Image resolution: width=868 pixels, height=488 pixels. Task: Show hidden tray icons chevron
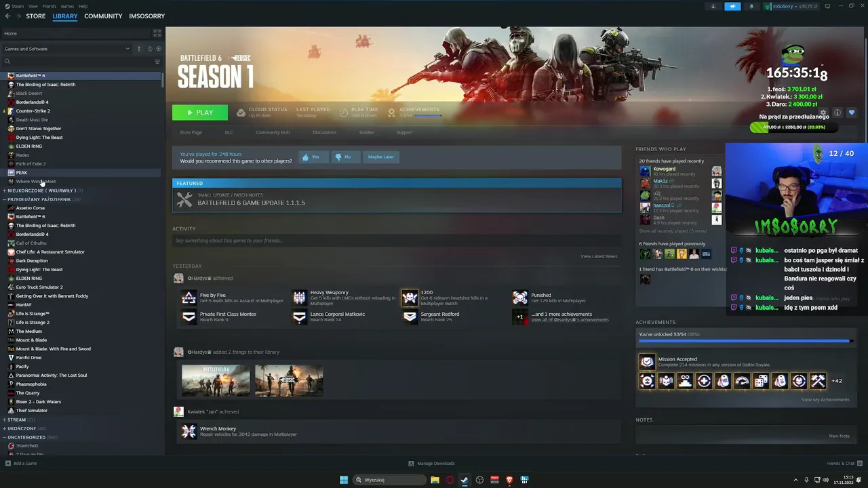797,480
